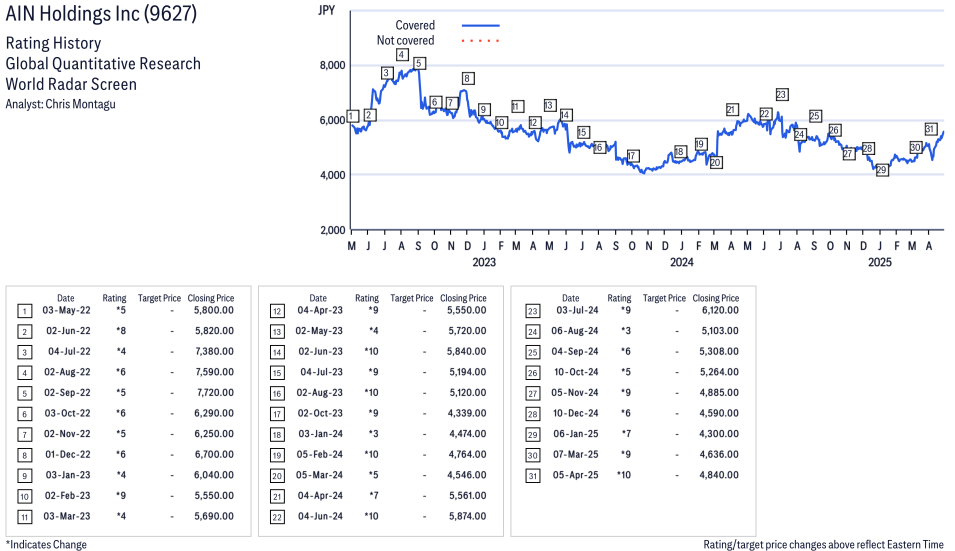Click the *7 rating in the 06-Jan-25 row
This screenshot has height=551, width=955.
tap(626, 433)
